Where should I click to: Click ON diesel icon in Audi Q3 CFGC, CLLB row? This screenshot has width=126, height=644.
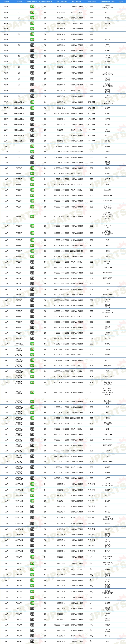pos(32,45)
